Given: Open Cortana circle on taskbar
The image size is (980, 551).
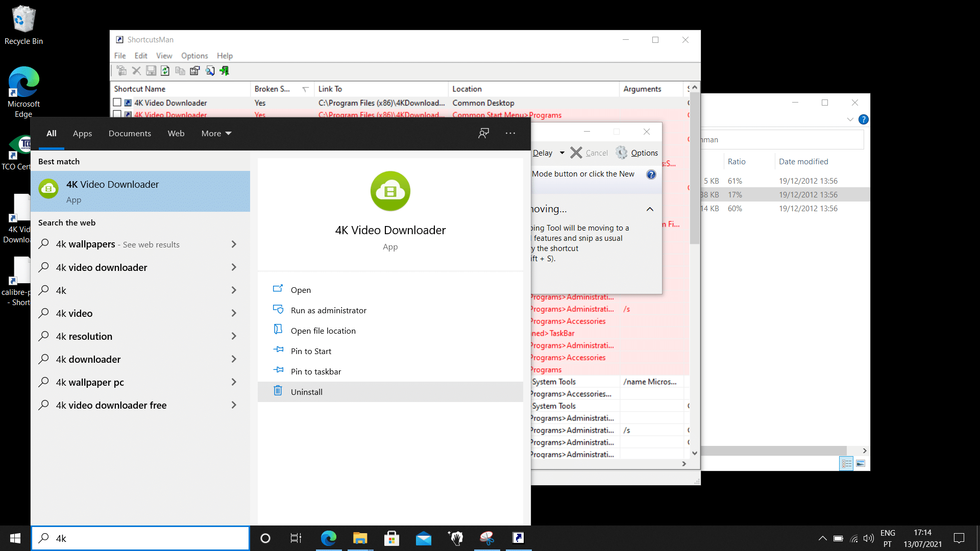Looking at the screenshot, I should pos(265,538).
